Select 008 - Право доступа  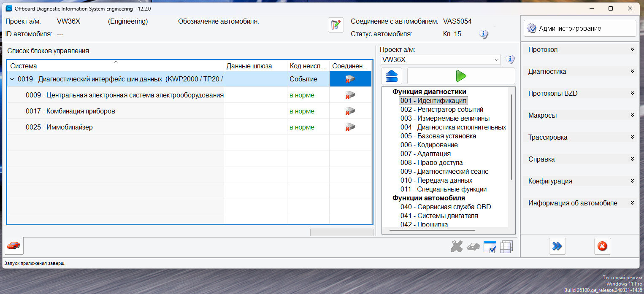(432, 162)
